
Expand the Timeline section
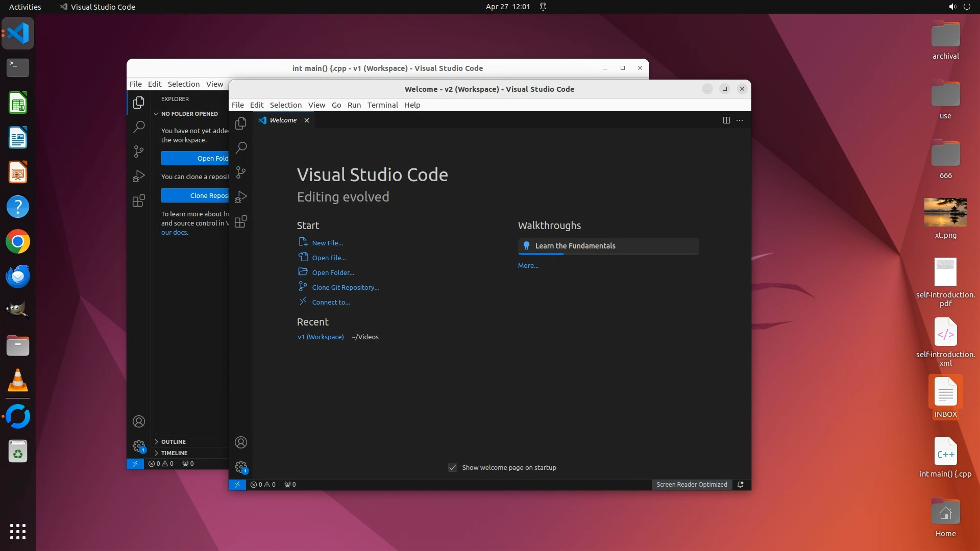point(174,453)
